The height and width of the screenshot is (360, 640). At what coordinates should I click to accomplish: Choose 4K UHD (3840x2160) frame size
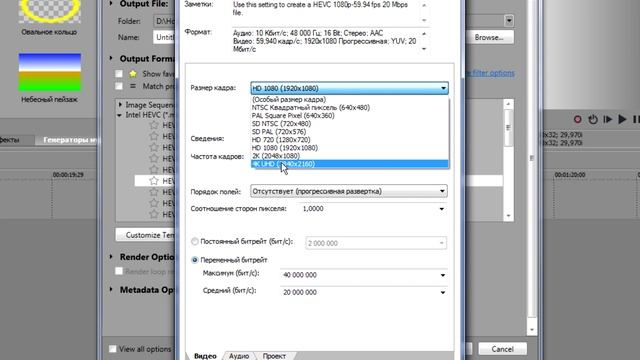[350, 164]
